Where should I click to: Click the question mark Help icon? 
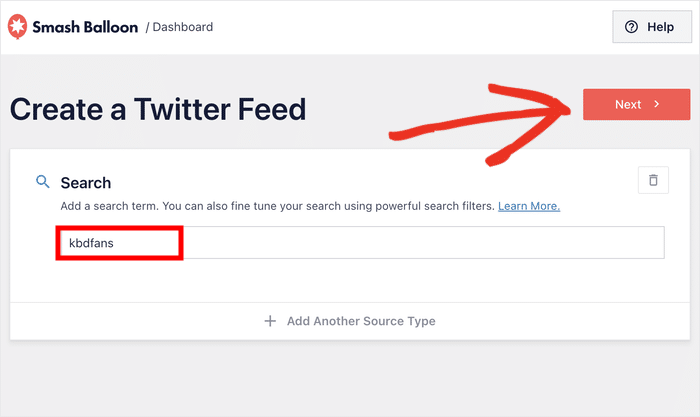[x=631, y=27]
